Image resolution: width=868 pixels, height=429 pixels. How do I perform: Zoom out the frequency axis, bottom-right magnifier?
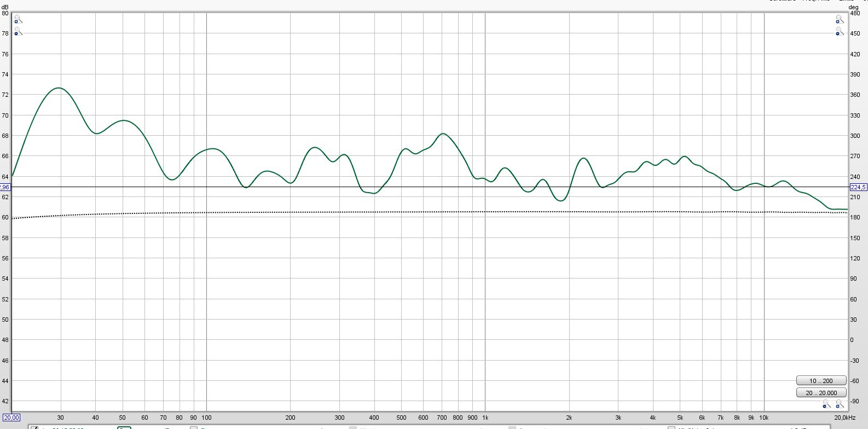tap(826, 404)
